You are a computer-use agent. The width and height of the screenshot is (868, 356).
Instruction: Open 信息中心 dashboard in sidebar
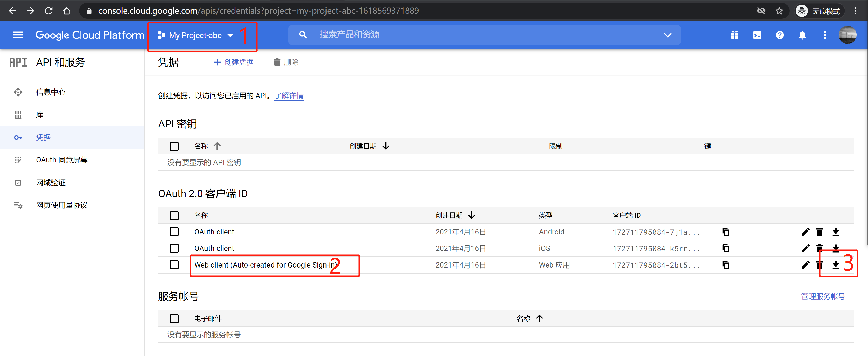[x=72, y=92]
